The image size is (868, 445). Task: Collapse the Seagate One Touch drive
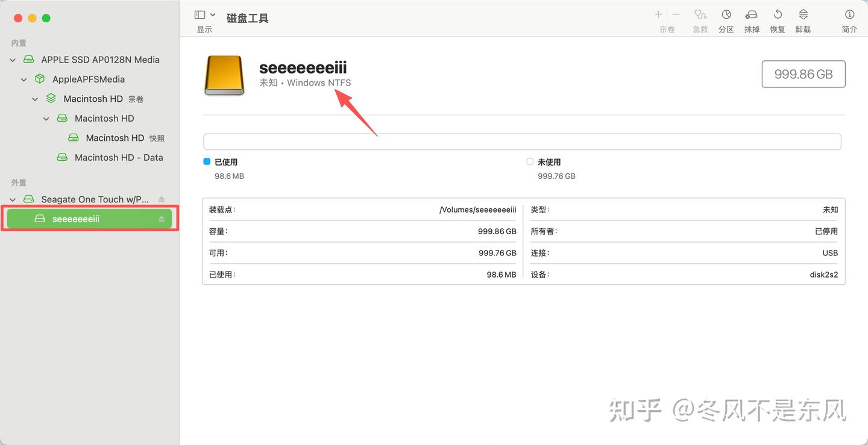pyautogui.click(x=13, y=199)
